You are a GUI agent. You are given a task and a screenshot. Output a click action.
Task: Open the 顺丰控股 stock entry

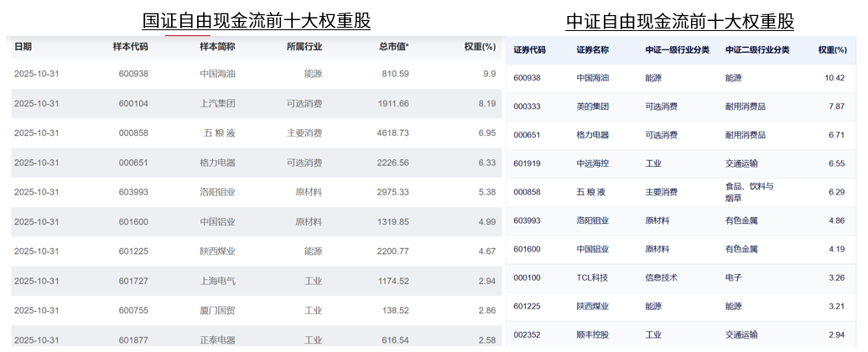tap(593, 334)
